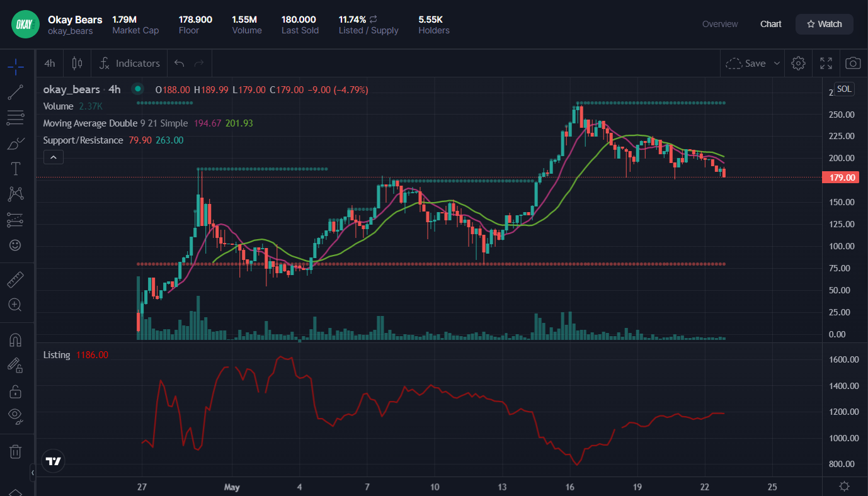Select the ruler measure tool
868x496 pixels.
coord(16,279)
